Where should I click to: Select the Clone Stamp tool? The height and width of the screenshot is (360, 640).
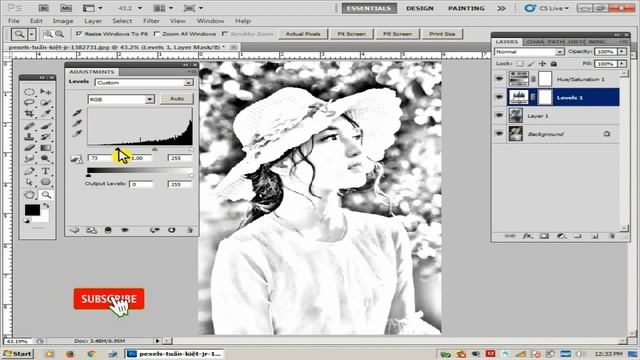[29, 137]
